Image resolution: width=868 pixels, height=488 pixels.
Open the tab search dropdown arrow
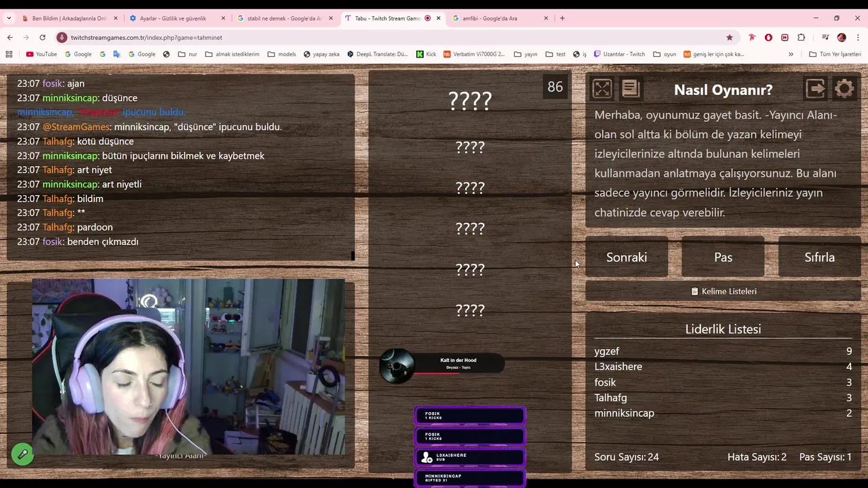click(9, 18)
